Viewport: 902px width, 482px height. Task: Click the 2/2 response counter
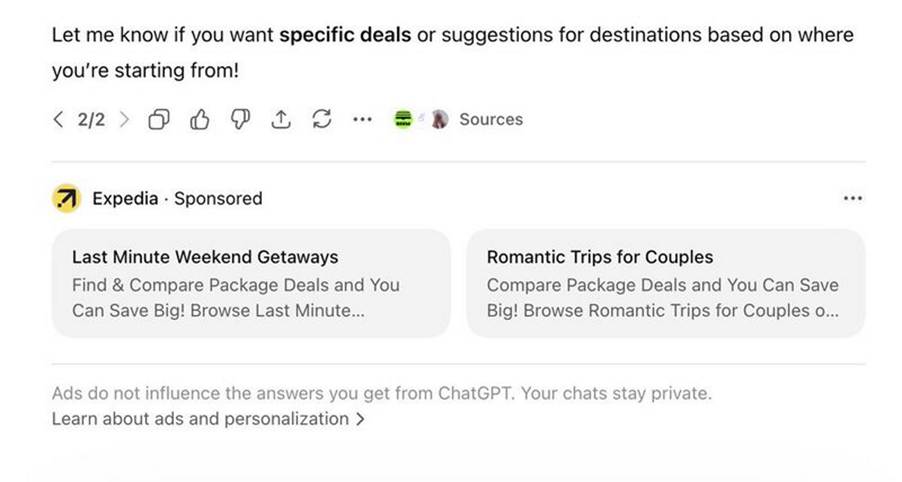click(x=91, y=120)
